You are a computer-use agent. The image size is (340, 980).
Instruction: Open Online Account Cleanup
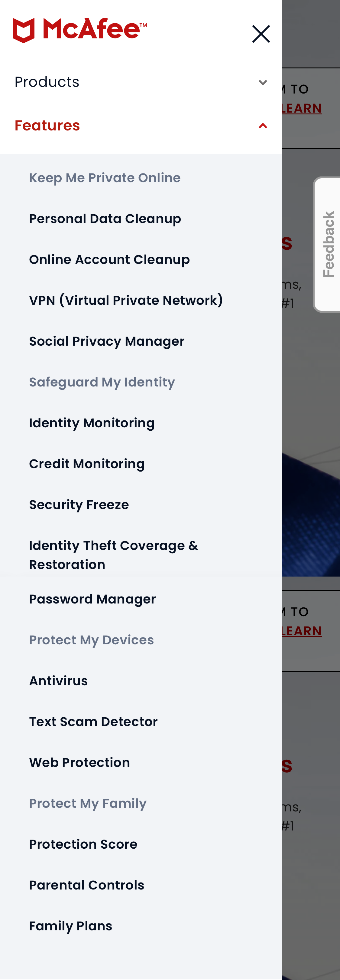point(109,259)
